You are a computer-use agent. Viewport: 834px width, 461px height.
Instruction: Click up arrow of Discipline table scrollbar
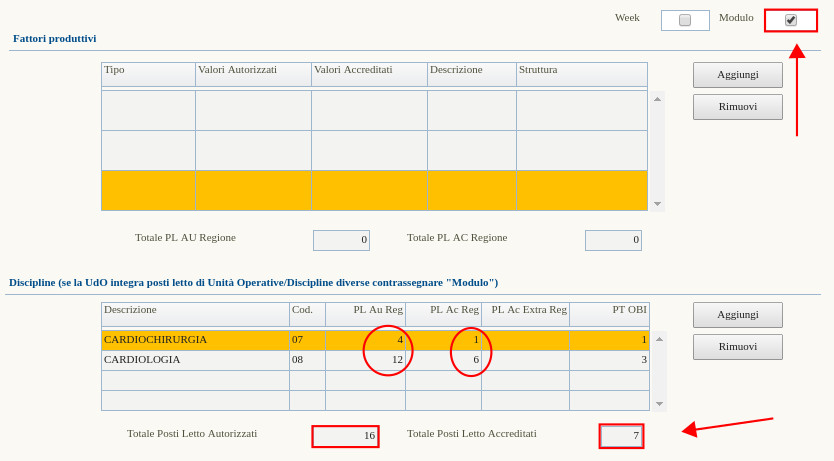tap(659, 339)
